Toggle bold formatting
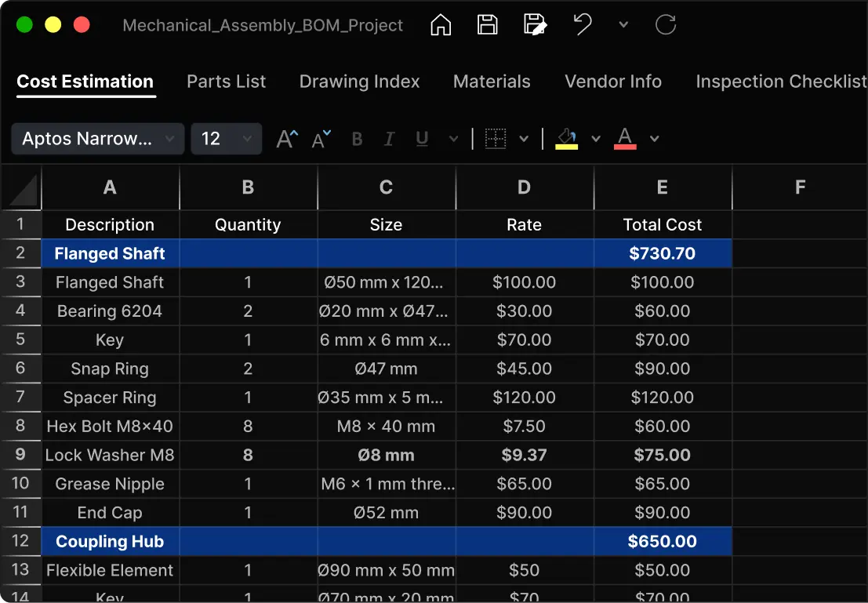The width and height of the screenshot is (868, 603). click(x=357, y=139)
